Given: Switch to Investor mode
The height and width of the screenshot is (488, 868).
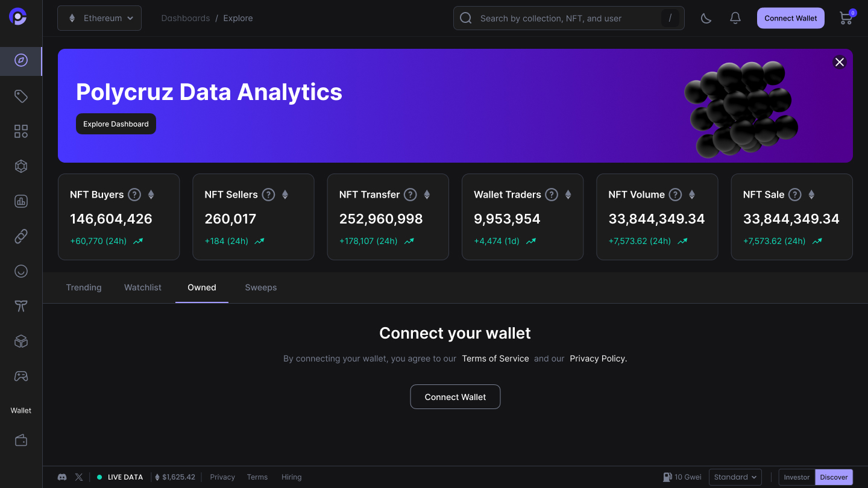Looking at the screenshot, I should pyautogui.click(x=797, y=477).
